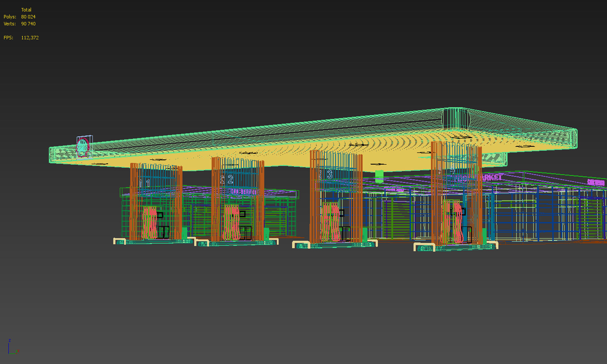
Task: Click the FPS value "112,372"
Action: 30,38
